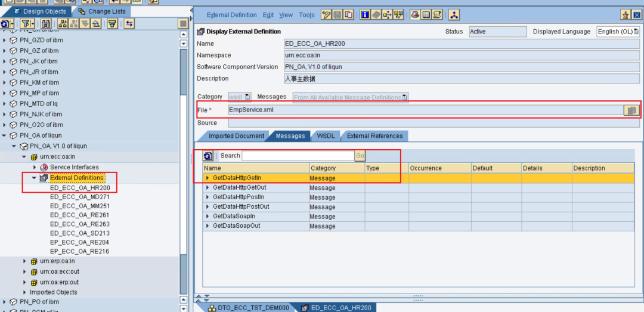Expand the Service Interfaces node
This screenshot has height=312, width=644.
pyautogui.click(x=35, y=167)
